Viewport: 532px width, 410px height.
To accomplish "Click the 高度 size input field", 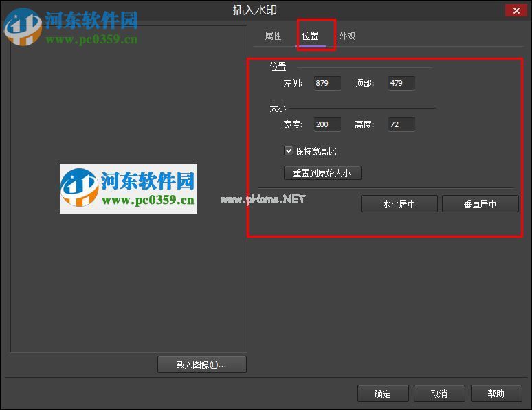I will coord(401,124).
